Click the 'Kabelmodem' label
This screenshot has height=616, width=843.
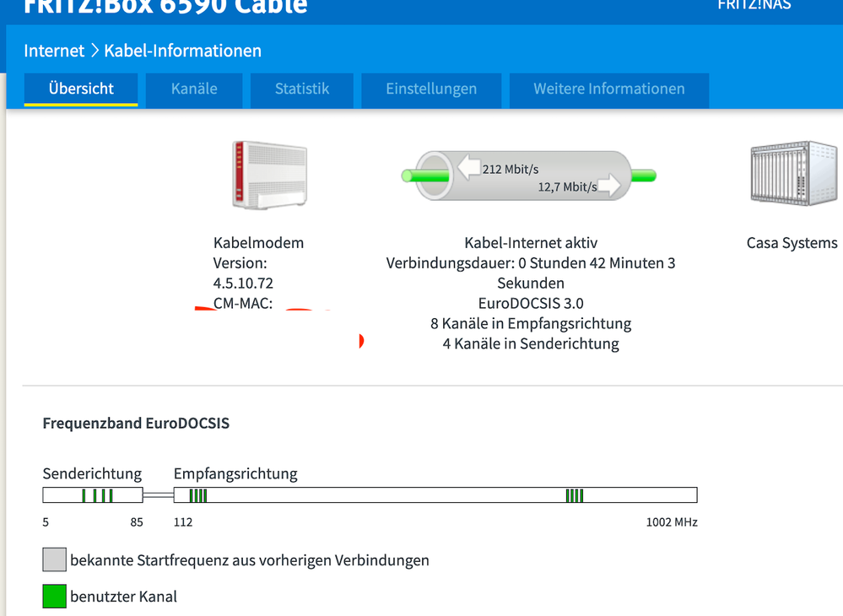[x=258, y=243]
